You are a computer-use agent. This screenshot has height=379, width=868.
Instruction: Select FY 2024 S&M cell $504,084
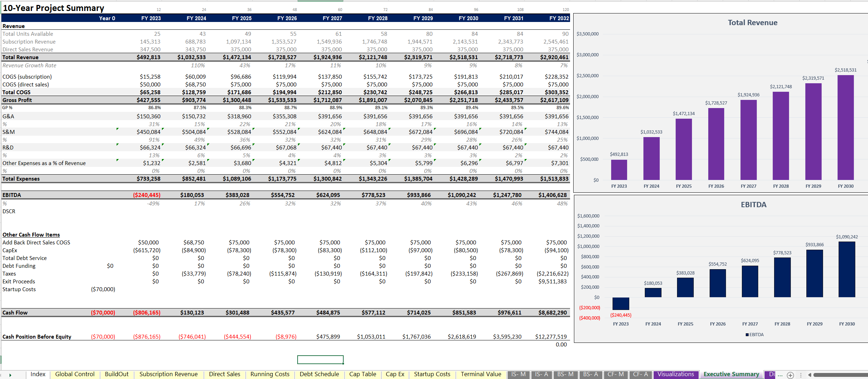click(194, 132)
